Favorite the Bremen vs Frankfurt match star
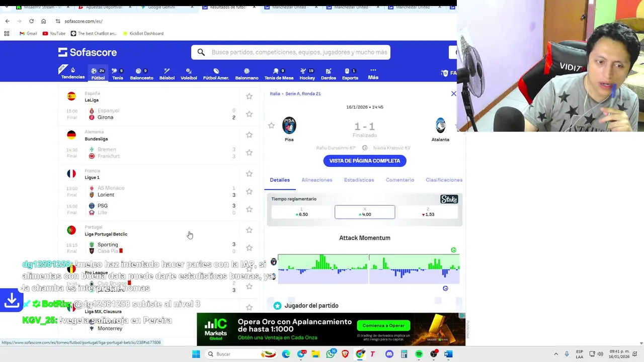 pyautogui.click(x=249, y=153)
